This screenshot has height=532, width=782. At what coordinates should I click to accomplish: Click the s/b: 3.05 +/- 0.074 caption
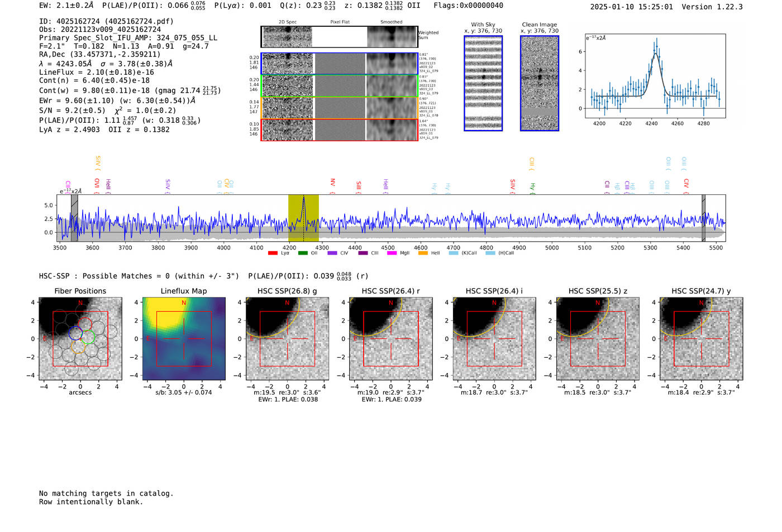coord(184,392)
